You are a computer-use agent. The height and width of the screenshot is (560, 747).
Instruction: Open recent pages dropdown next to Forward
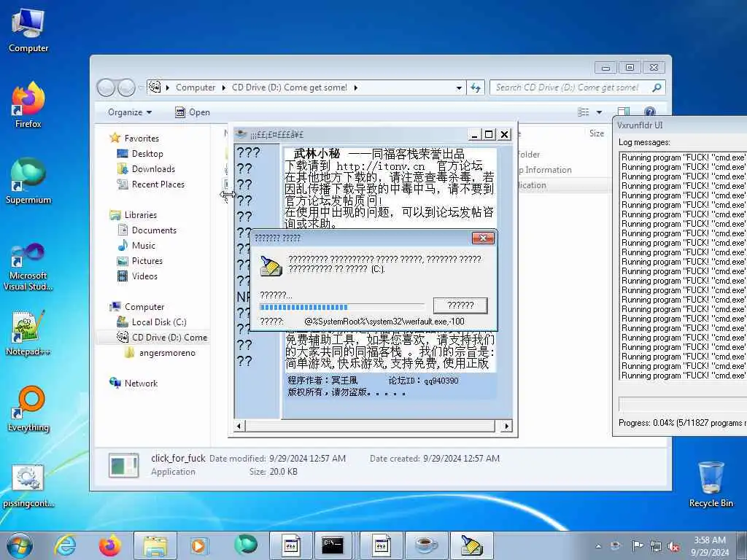pyautogui.click(x=141, y=87)
